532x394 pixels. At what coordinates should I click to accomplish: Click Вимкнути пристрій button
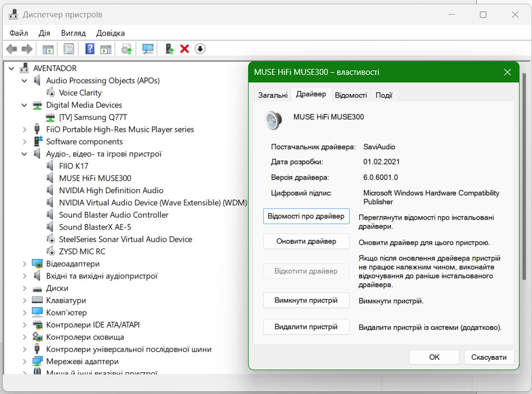306,301
